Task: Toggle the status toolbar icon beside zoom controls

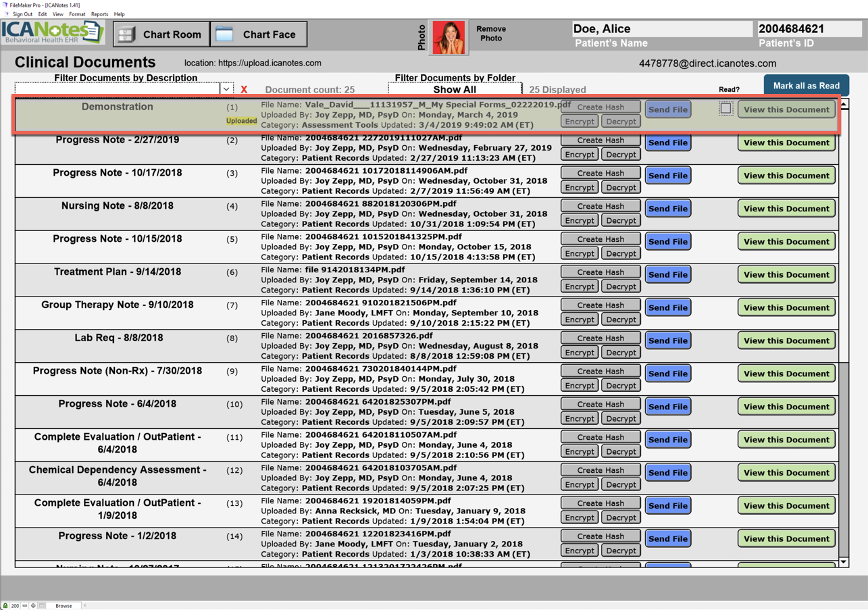Action: tap(42, 606)
